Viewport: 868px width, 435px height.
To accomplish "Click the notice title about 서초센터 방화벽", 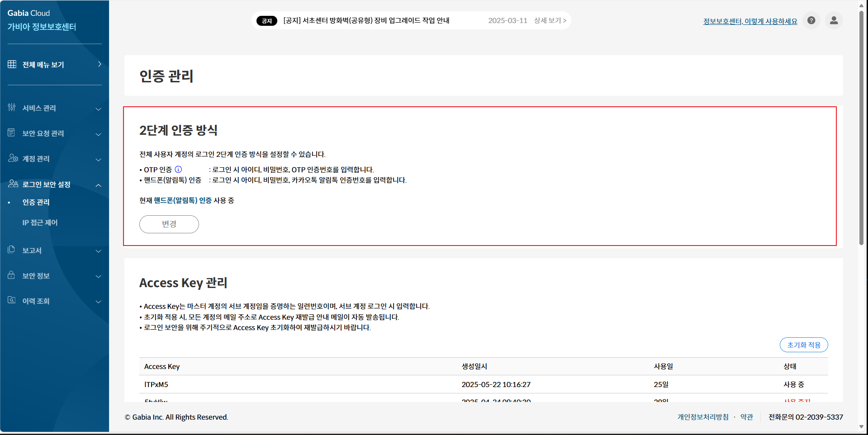I will pos(366,20).
